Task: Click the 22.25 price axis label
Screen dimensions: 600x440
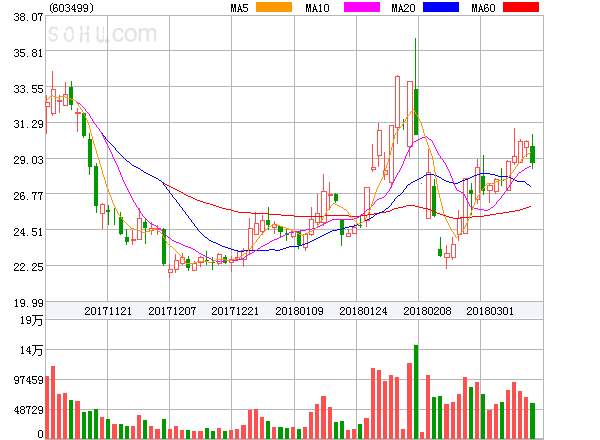Action: point(28,267)
